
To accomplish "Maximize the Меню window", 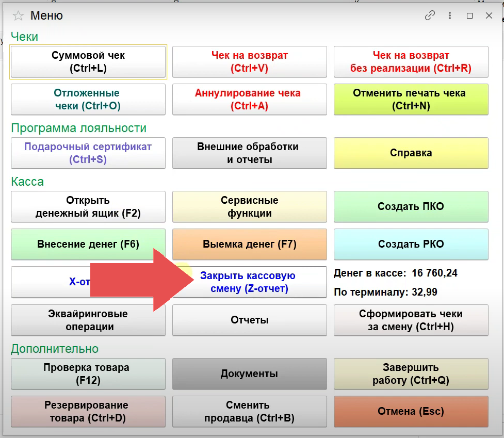I will pyautogui.click(x=469, y=15).
